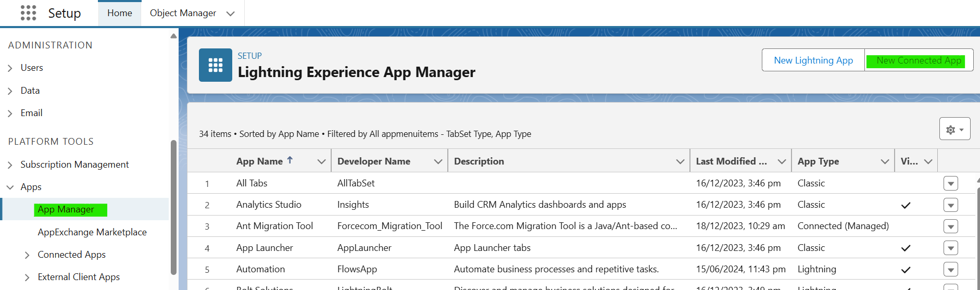The width and height of the screenshot is (980, 290).
Task: Open row actions for Analytics Studio
Action: tap(950, 205)
